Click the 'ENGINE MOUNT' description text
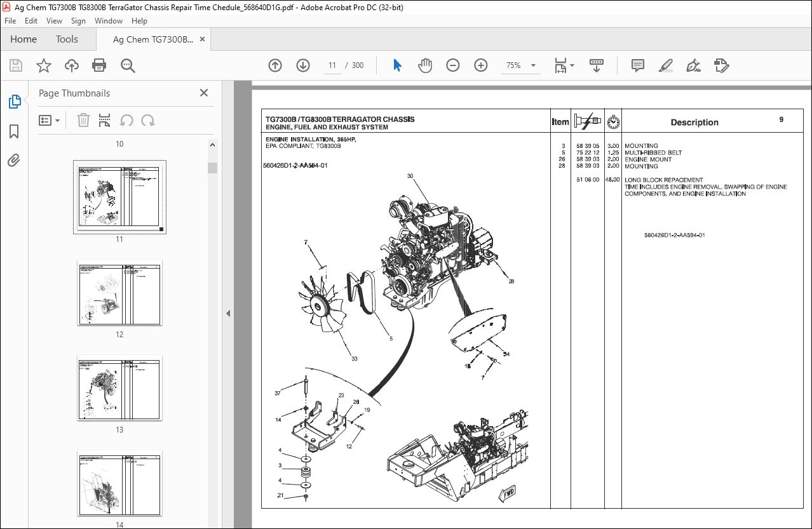 [x=648, y=159]
